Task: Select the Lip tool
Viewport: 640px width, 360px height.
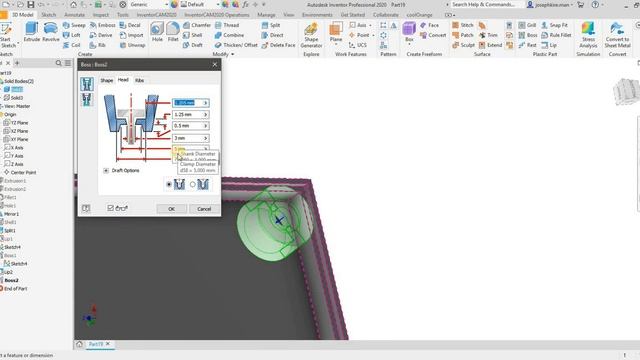Action: [549, 45]
